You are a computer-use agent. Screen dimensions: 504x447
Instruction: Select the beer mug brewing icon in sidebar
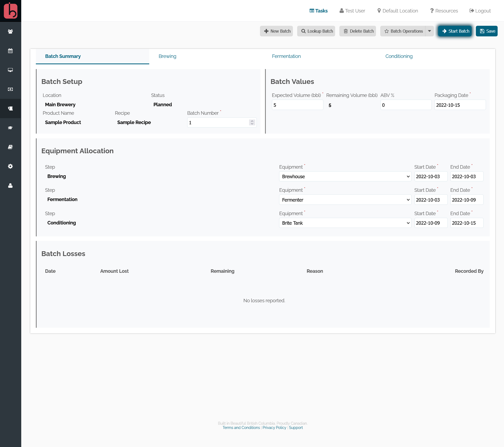pyautogui.click(x=10, y=108)
